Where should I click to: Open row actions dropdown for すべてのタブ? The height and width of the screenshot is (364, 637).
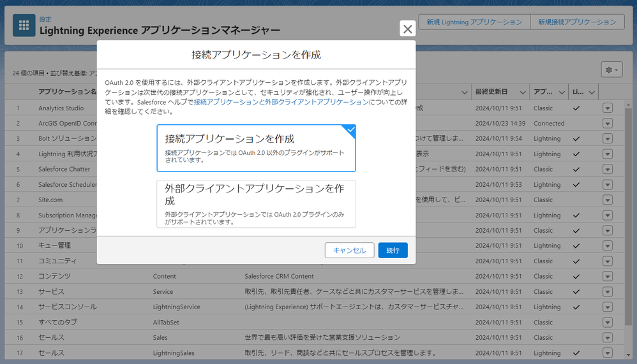608,323
